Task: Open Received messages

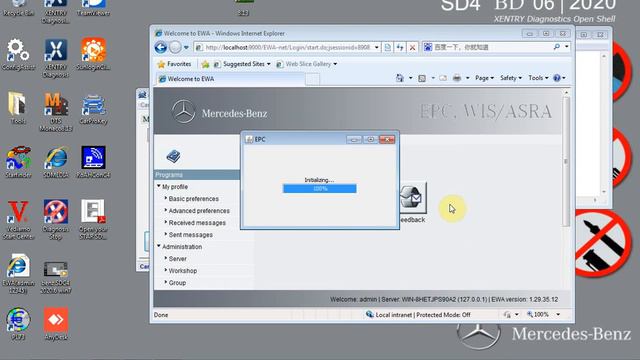Action: coord(197,223)
